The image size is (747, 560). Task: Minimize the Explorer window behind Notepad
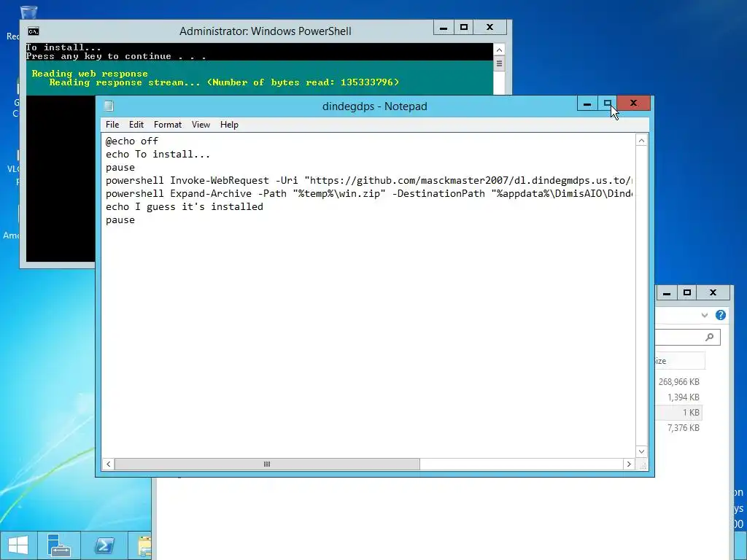667,293
